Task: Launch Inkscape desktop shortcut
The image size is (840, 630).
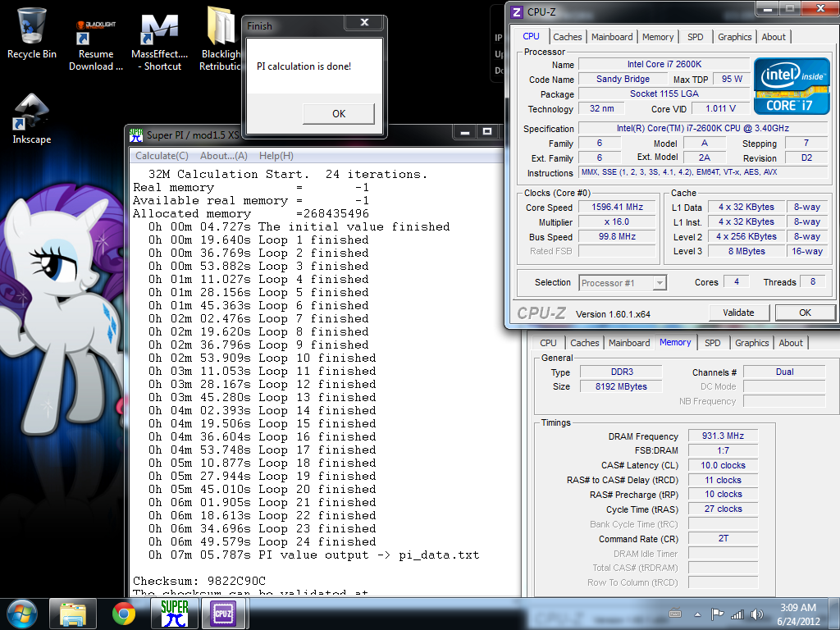Action: (x=32, y=119)
